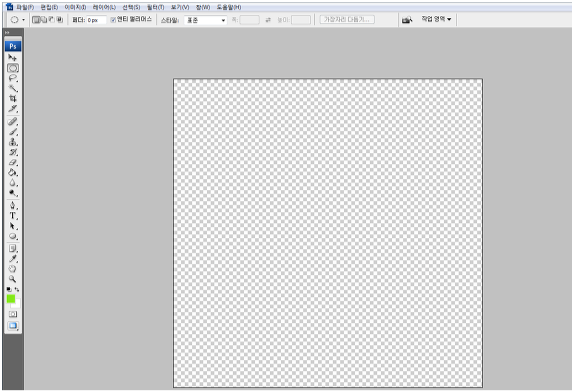574x392 pixels.
Task: Open the workspace dropdown
Action: coord(436,19)
